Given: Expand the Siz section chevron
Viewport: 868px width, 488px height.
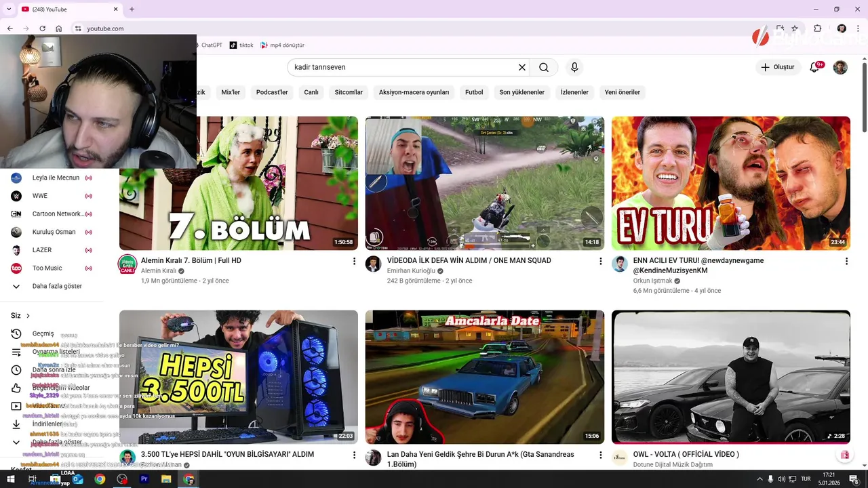Looking at the screenshot, I should coord(28,316).
